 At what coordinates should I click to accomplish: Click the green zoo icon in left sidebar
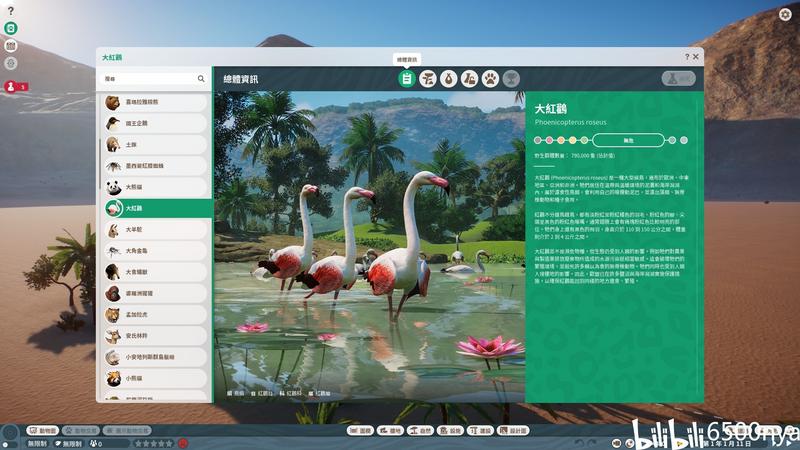(x=11, y=28)
